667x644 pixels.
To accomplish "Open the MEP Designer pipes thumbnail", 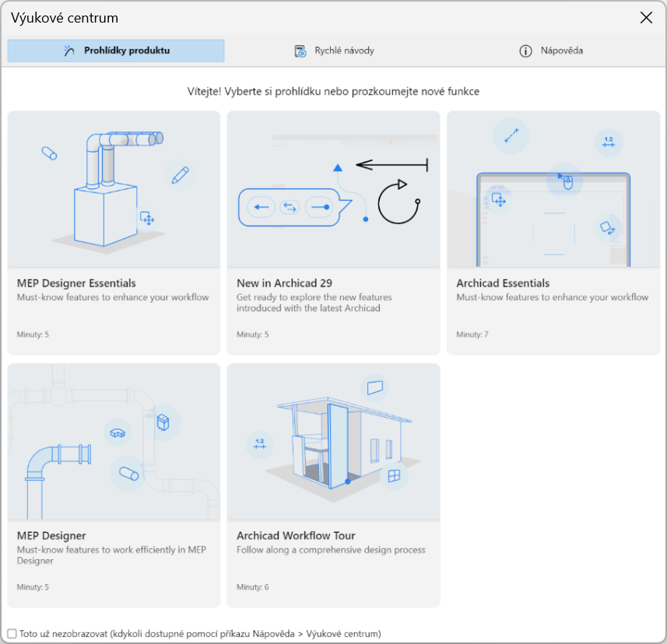I will coord(114,441).
